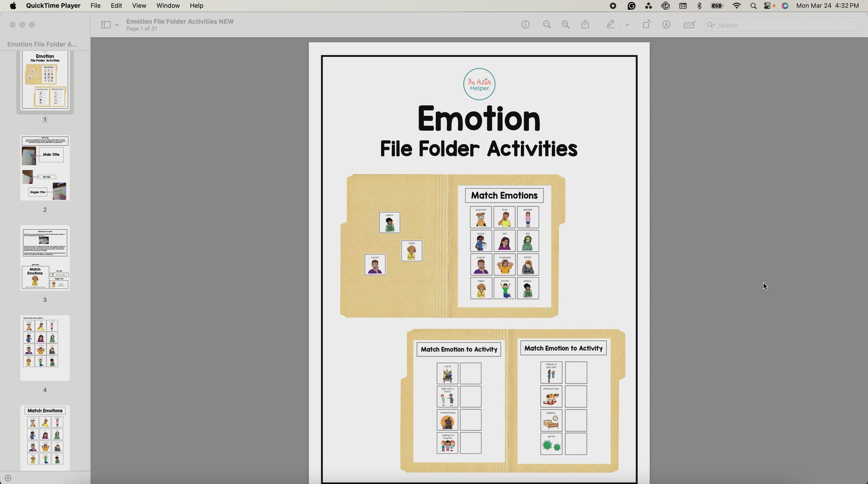Open the View menu
This screenshot has height=484, width=868.
[139, 6]
